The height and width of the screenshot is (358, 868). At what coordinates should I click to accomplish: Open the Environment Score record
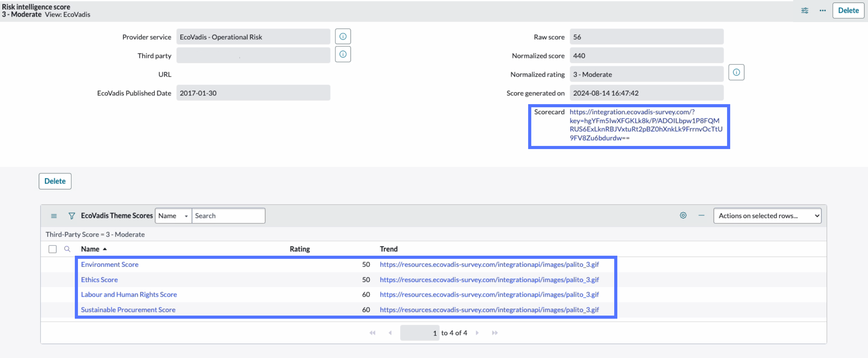pos(109,264)
